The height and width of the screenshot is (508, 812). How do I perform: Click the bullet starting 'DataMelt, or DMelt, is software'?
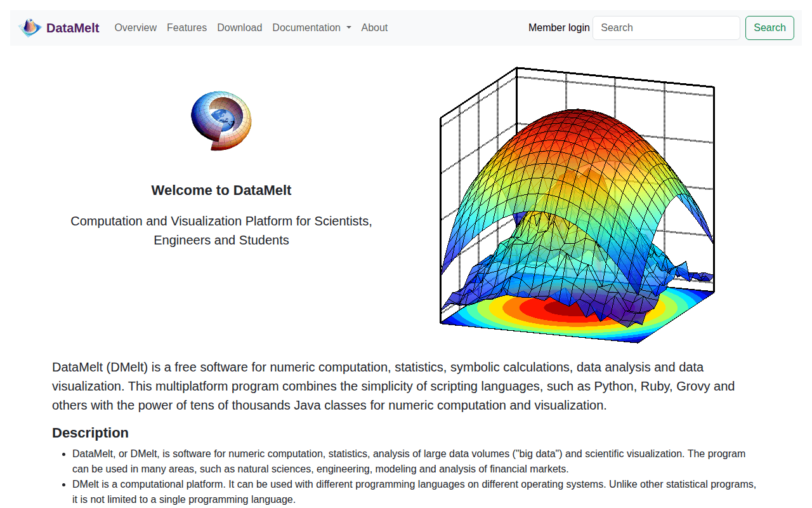pos(409,461)
